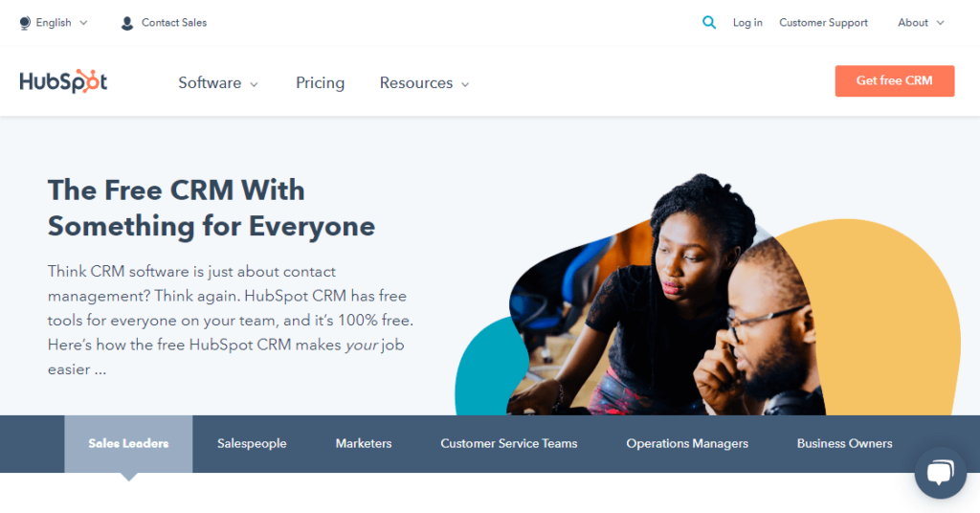Switch to the Salespeople tab

(252, 444)
